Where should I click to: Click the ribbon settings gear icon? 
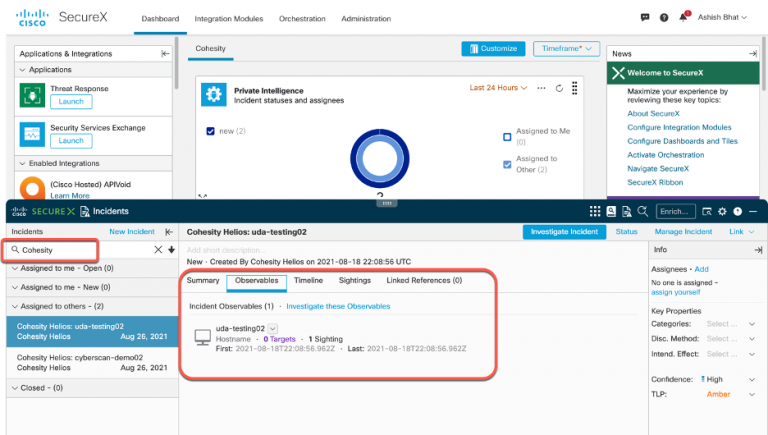point(721,211)
